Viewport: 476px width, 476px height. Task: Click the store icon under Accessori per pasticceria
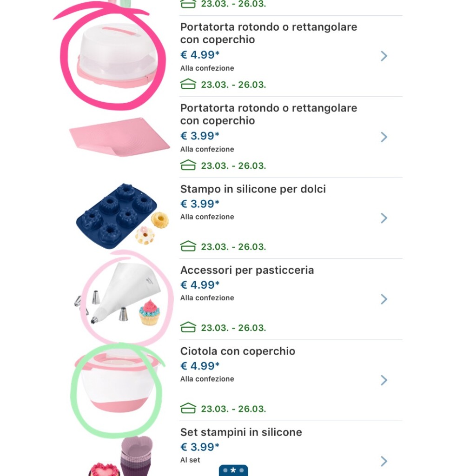coord(188,327)
